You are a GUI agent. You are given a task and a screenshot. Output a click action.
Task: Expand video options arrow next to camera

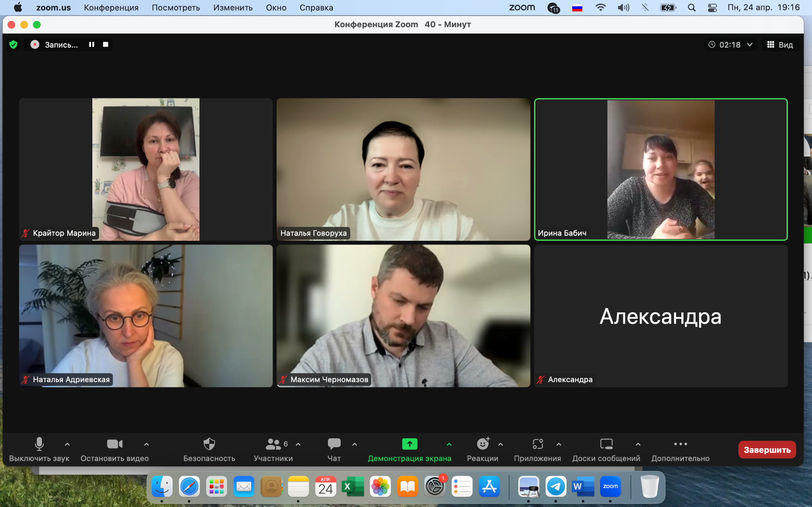tap(146, 444)
